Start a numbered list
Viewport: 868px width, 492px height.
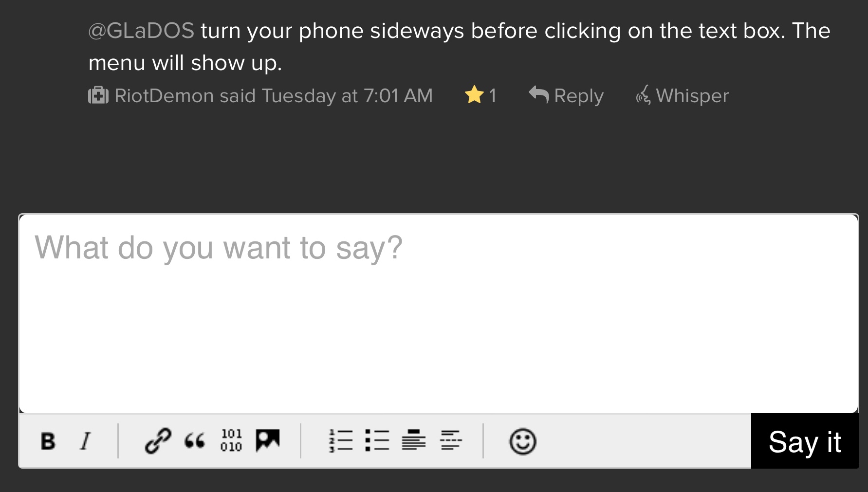[x=341, y=441]
